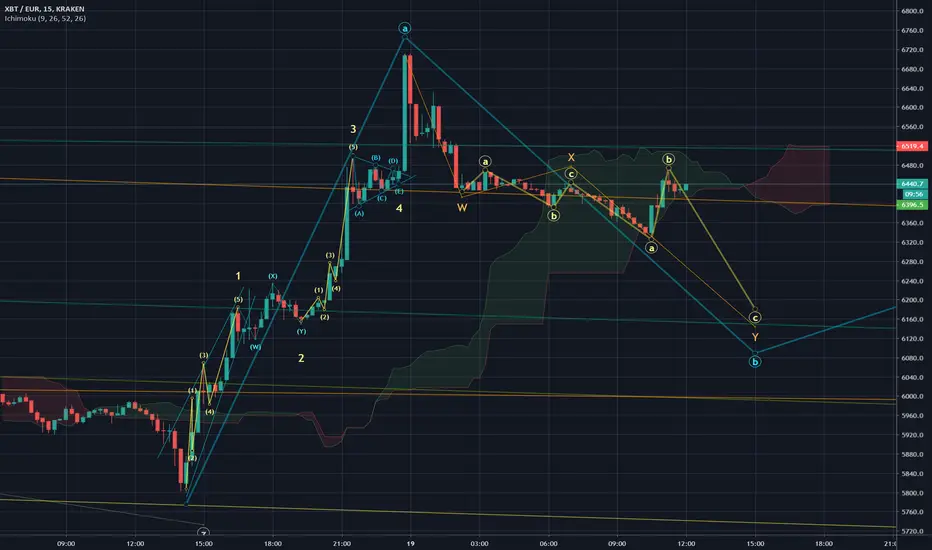Click the 03:00 time axis label
Image resolution: width=932 pixels, height=550 pixels.
click(x=479, y=543)
